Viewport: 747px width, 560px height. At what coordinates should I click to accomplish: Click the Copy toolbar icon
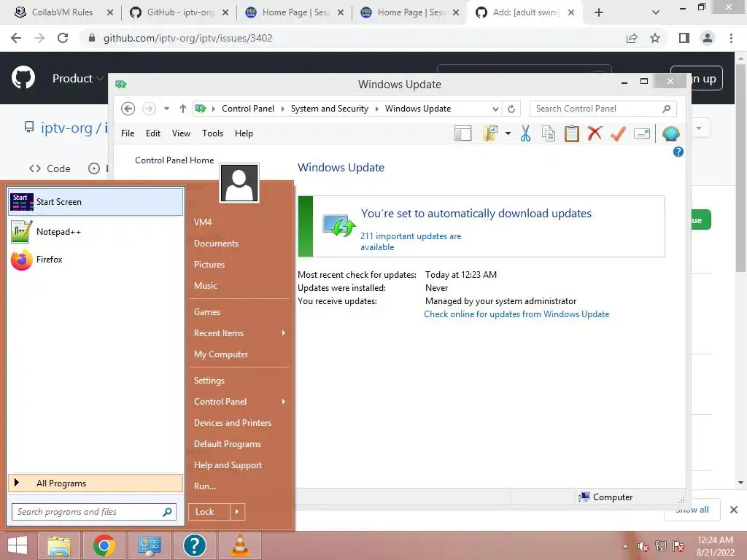point(549,134)
